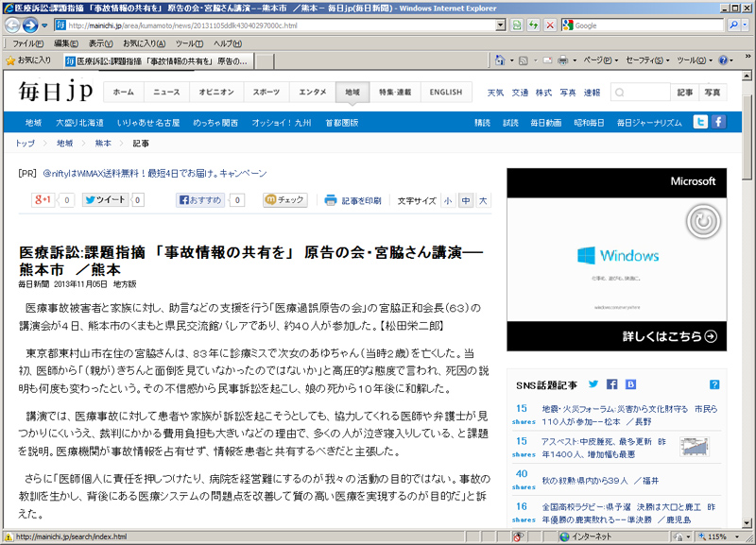Select the ホーム navigation tab
The image size is (756, 545).
pyautogui.click(x=124, y=92)
